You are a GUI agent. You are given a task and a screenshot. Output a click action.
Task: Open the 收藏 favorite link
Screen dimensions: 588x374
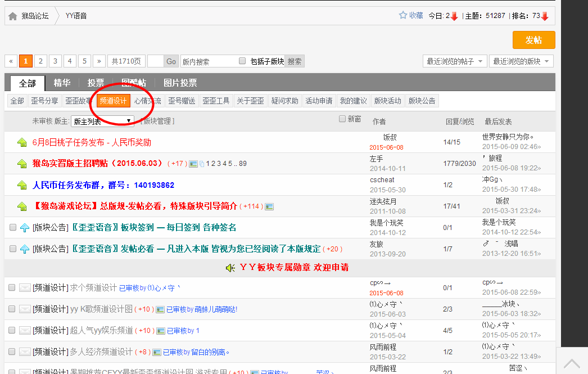[416, 15]
